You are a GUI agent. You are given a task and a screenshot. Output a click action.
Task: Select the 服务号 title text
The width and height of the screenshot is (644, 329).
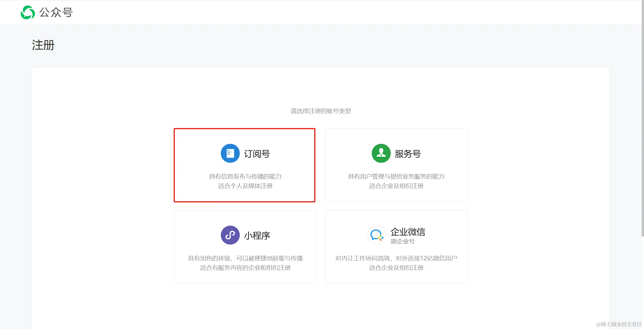(x=408, y=154)
